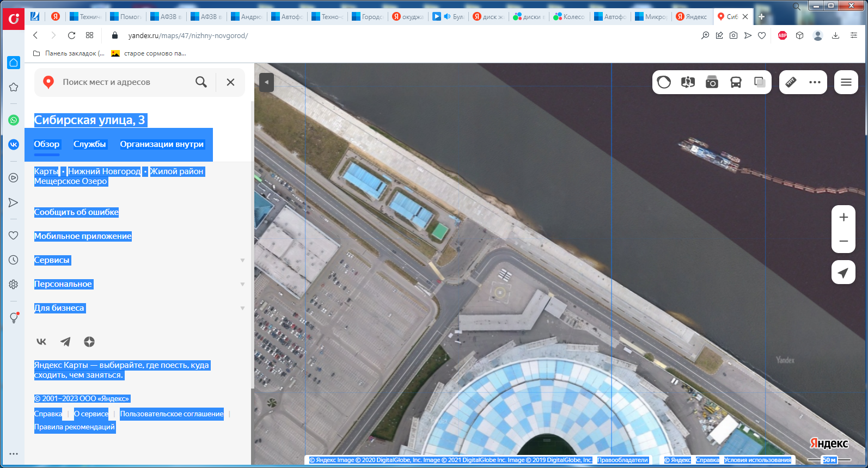Show user photos layer on the map
Viewport: 868px width, 468px height.
pos(712,82)
